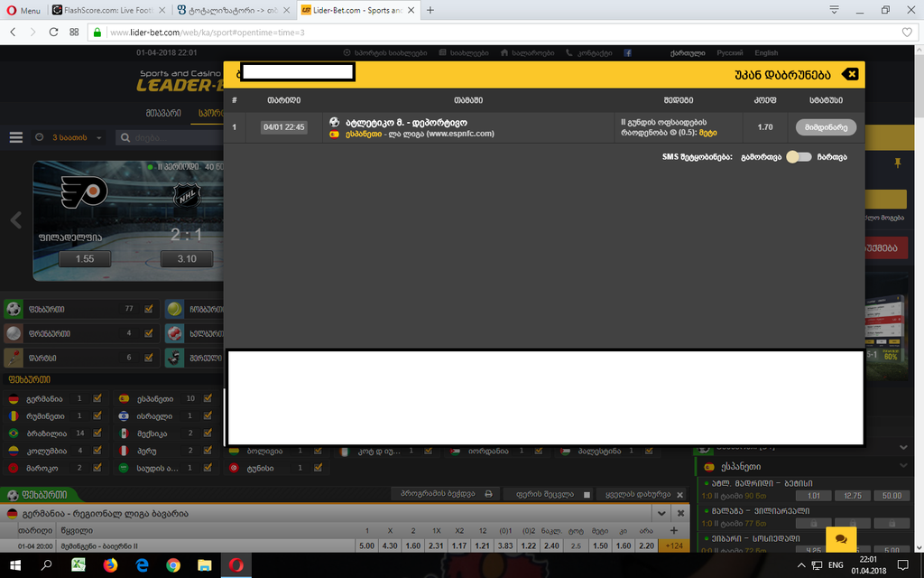
Task: Open the hamburger menu icon in sports filter bar
Action: (x=16, y=137)
